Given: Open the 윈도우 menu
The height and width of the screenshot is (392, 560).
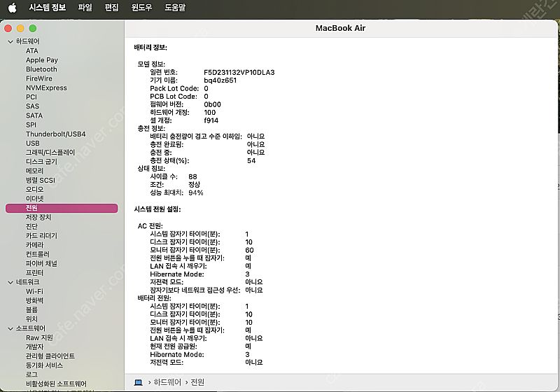Looking at the screenshot, I should coord(141,8).
